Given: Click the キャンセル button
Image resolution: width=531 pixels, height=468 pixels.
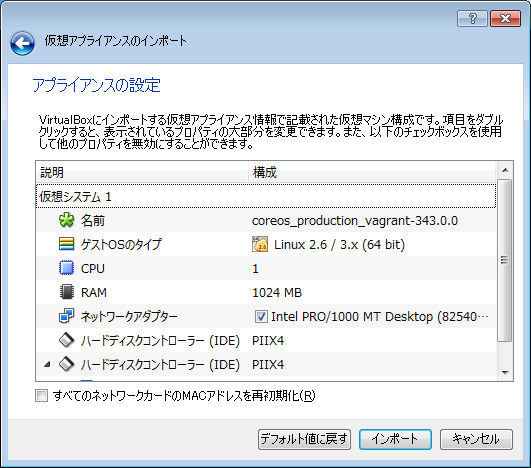Looking at the screenshot, I should (x=476, y=440).
